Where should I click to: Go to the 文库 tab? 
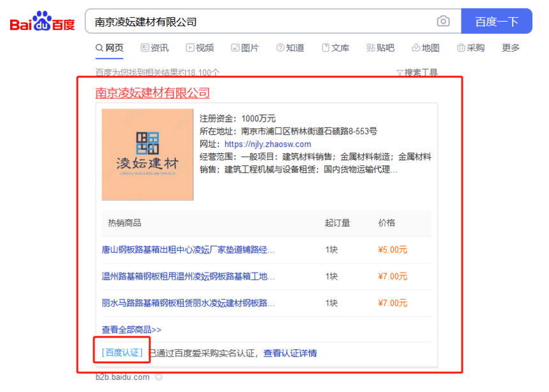coord(335,48)
